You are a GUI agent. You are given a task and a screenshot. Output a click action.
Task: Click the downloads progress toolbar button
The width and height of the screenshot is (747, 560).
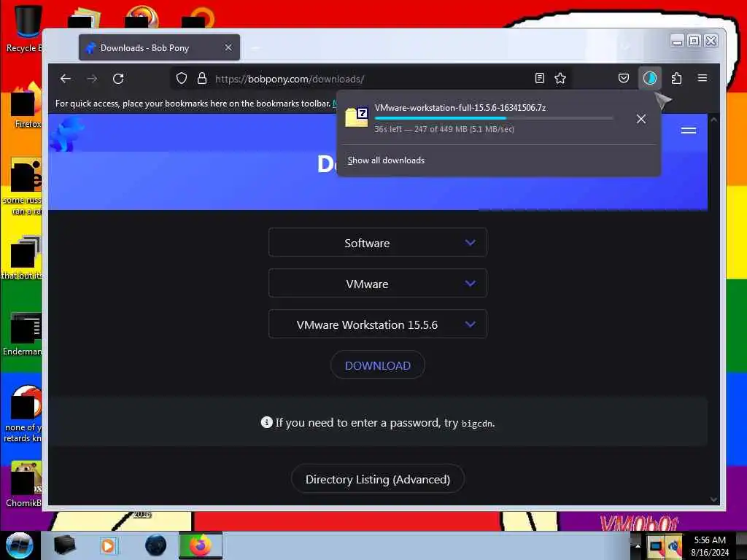pyautogui.click(x=650, y=79)
